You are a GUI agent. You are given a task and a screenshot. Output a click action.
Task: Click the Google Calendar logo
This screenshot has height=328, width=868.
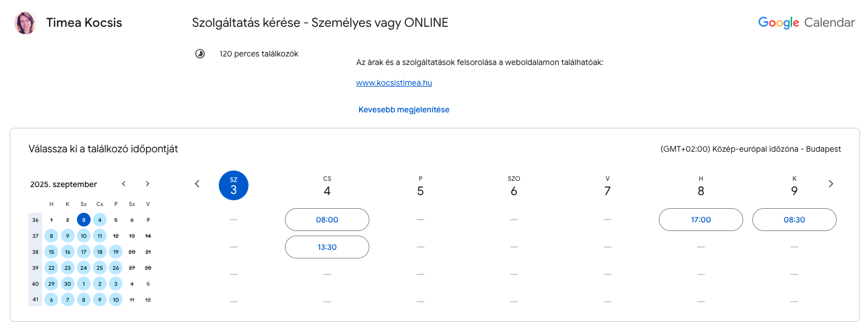(806, 23)
